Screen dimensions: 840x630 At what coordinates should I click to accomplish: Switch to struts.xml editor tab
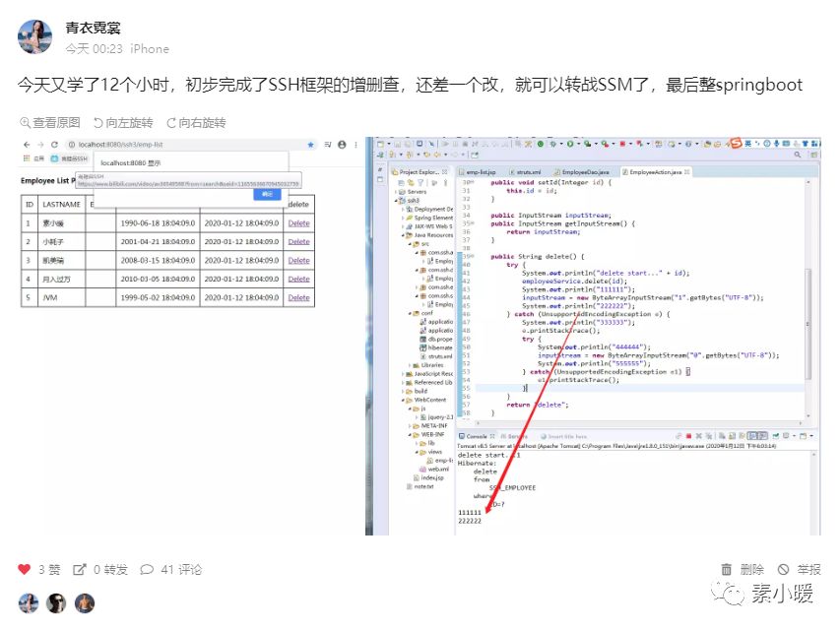(x=525, y=172)
